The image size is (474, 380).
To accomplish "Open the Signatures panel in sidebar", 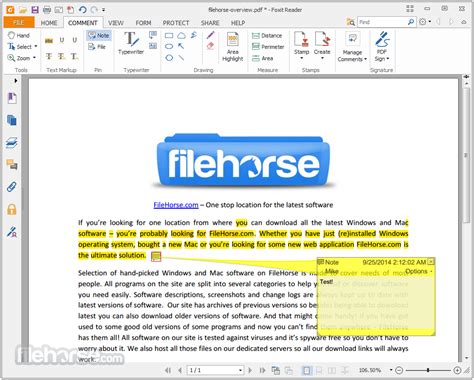I will point(12,232).
